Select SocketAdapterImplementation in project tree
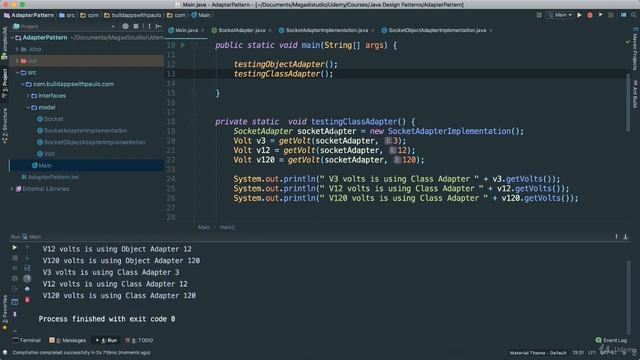The width and height of the screenshot is (640, 360). (x=85, y=131)
